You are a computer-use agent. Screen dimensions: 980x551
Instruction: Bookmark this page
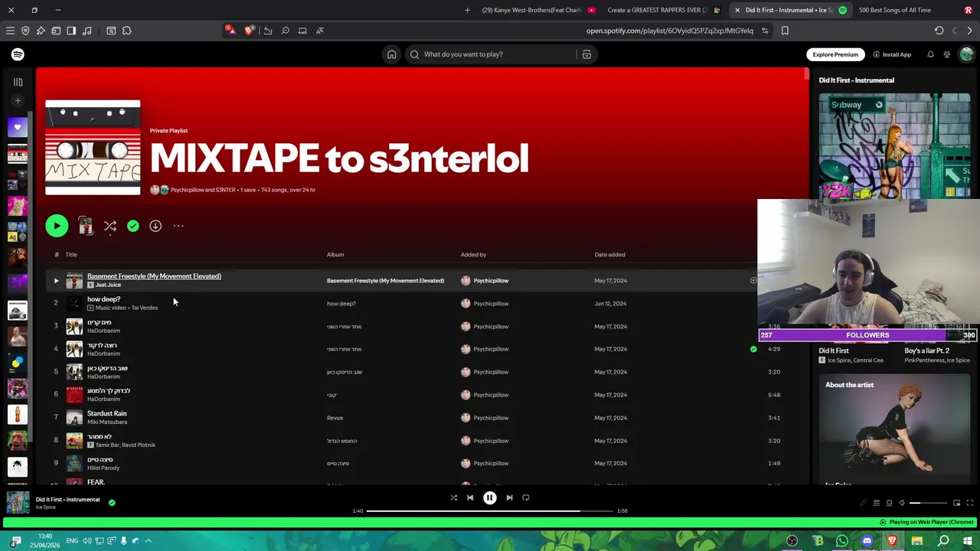coord(785,31)
